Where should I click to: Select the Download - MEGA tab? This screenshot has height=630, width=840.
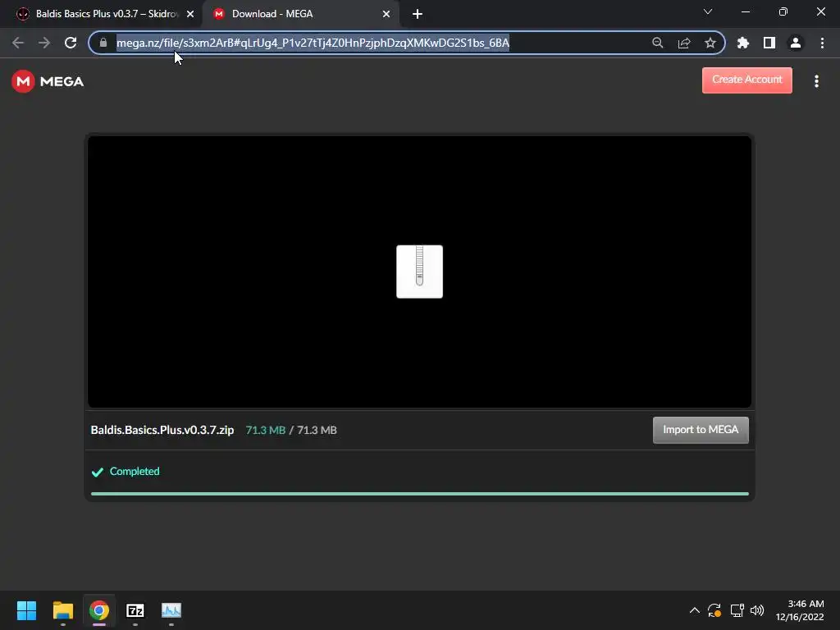click(x=300, y=14)
